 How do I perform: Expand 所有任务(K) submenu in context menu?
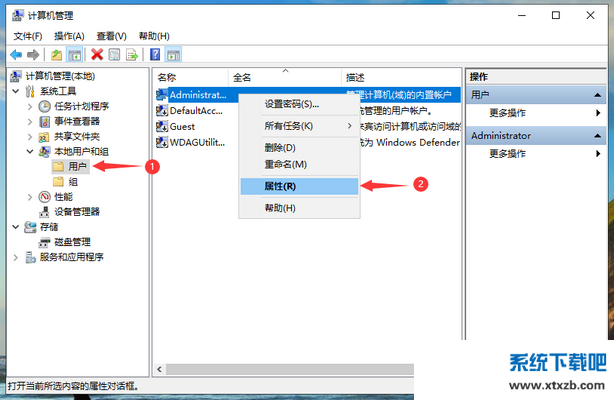298,126
